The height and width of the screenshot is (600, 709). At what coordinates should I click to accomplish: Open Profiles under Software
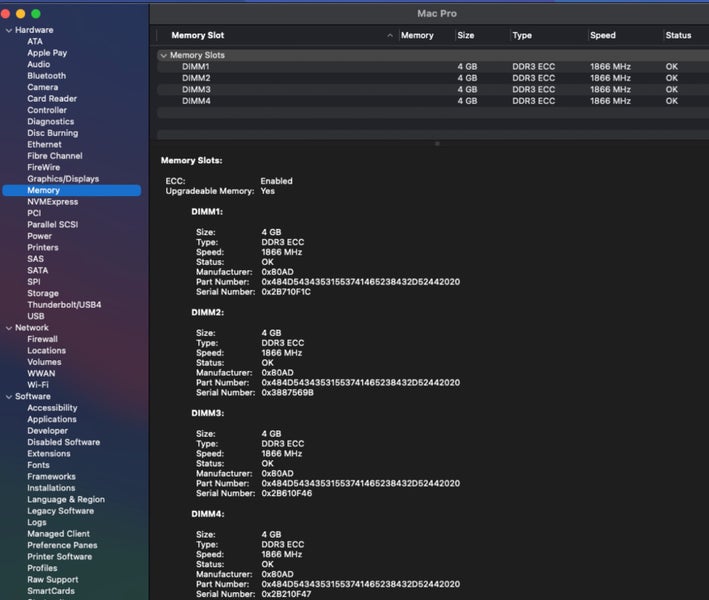tap(42, 568)
